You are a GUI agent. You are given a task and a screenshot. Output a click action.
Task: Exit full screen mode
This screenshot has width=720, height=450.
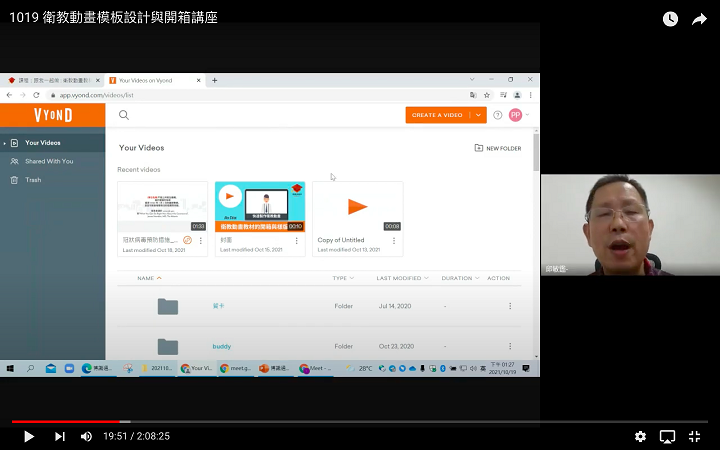point(694,436)
